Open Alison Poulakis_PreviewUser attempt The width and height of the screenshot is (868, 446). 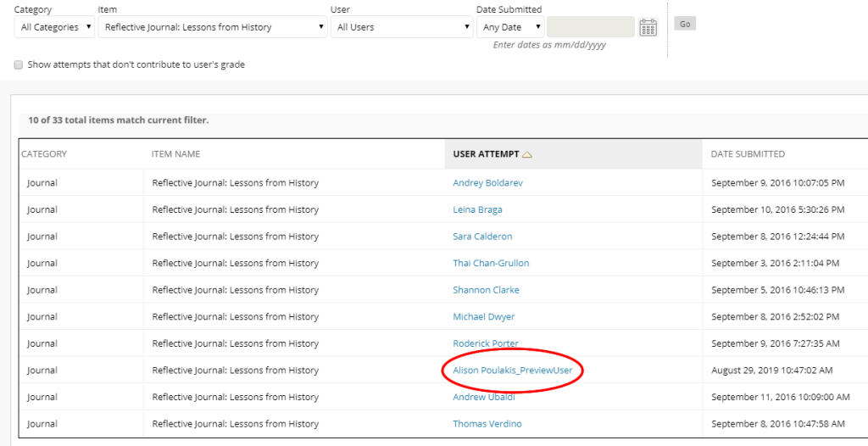tap(518, 371)
